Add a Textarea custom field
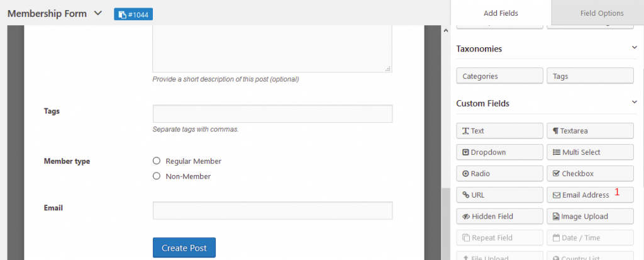 590,131
